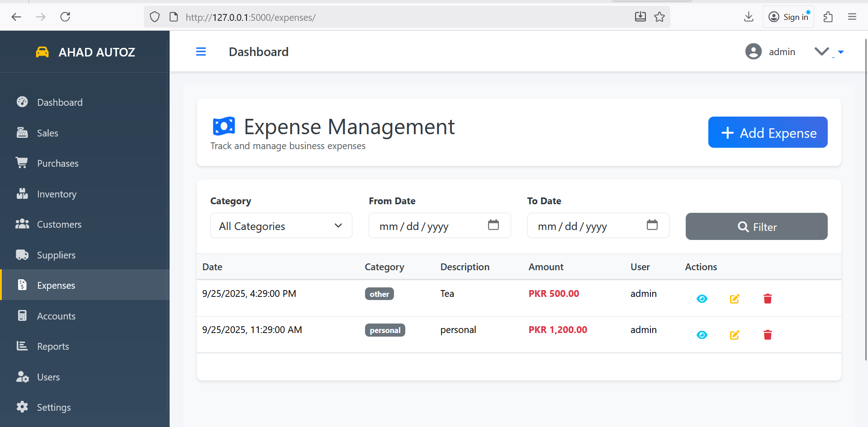868x427 pixels.
Task: View the Tea expense details
Action: click(702, 299)
